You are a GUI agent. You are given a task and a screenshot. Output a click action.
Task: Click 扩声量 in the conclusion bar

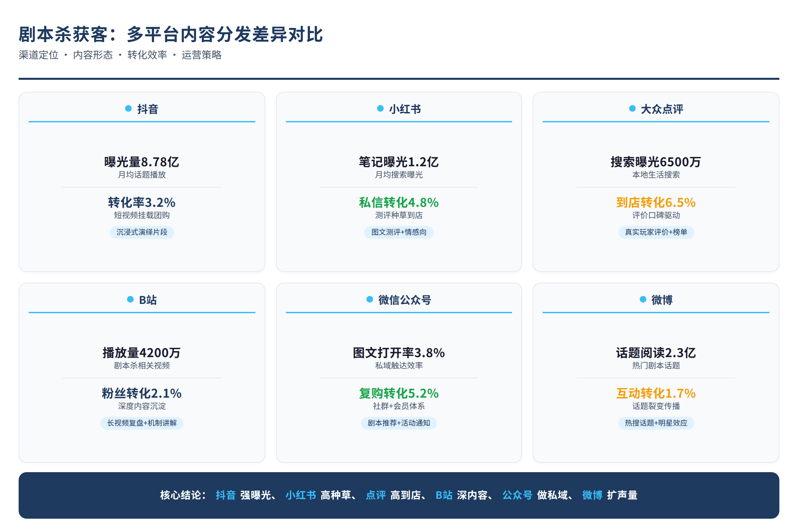[622, 495]
